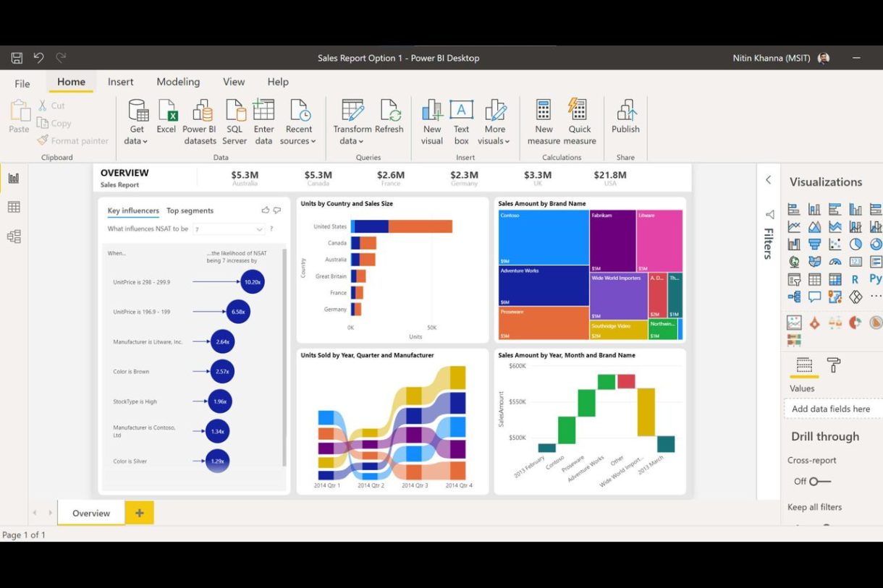
Task: Select the funnel chart visualization
Action: click(x=814, y=244)
